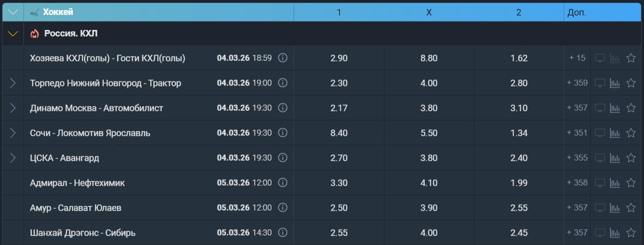
Task: Open statistics chart for Динамо Москва - Автомобилист
Action: [x=615, y=108]
